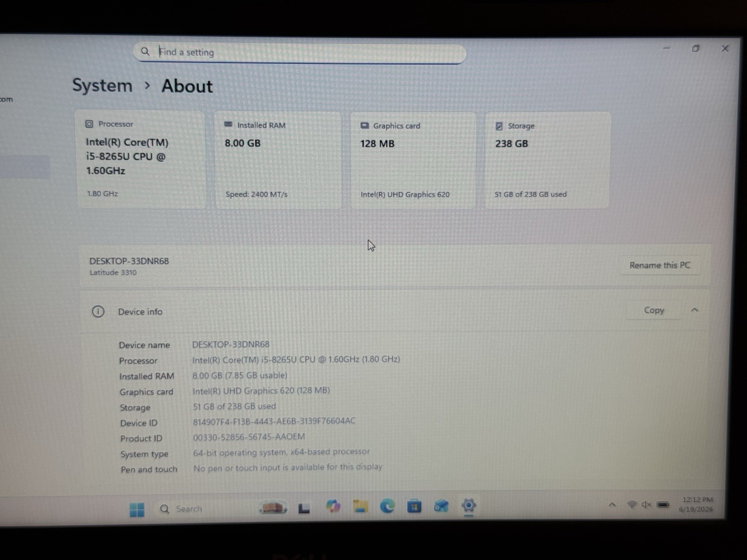Collapse the Device info section
747x560 pixels.
click(x=694, y=310)
